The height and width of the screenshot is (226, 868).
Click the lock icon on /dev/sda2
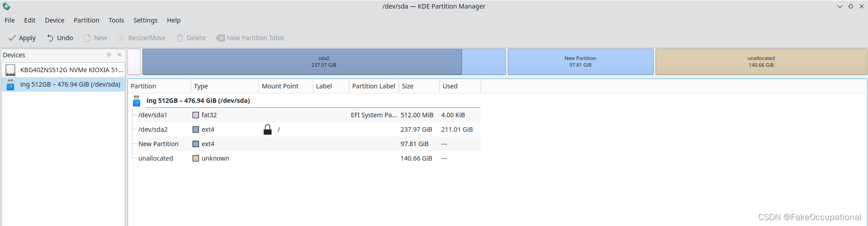[x=268, y=129]
